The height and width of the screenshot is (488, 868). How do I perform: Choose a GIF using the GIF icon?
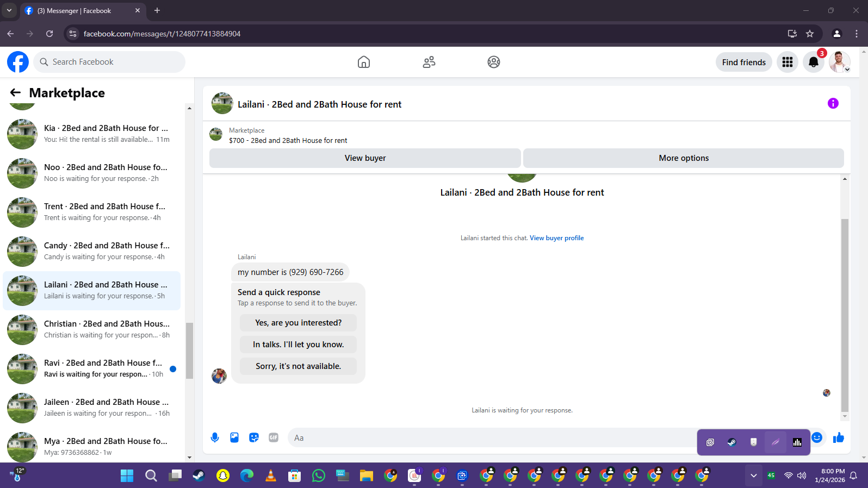tap(274, 437)
